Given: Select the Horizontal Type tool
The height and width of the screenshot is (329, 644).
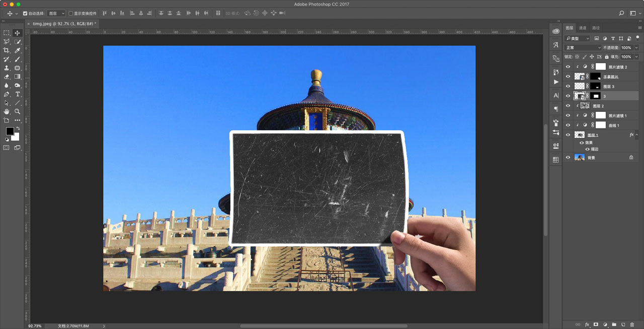Looking at the screenshot, I should [18, 94].
